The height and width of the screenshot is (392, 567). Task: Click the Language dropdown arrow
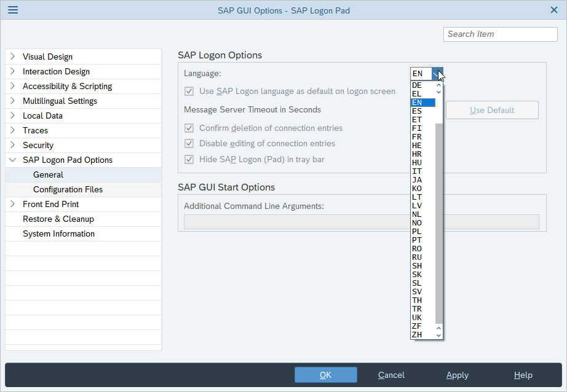click(437, 74)
